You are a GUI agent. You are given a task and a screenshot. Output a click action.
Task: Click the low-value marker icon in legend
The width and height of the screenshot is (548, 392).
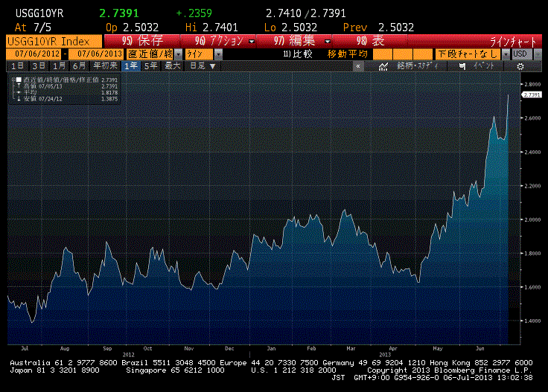click(19, 99)
